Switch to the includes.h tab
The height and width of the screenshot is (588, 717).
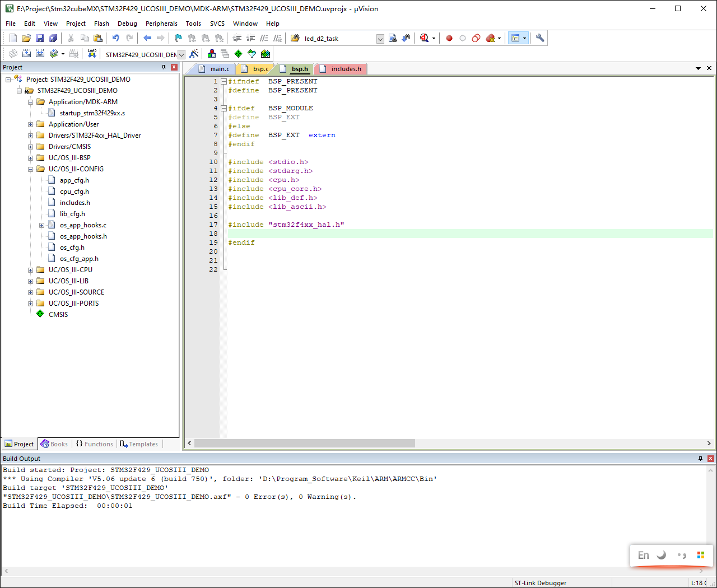coord(341,69)
